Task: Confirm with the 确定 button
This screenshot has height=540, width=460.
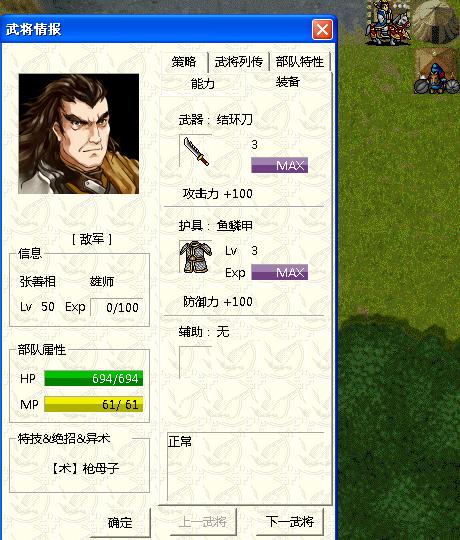Action: 120,523
